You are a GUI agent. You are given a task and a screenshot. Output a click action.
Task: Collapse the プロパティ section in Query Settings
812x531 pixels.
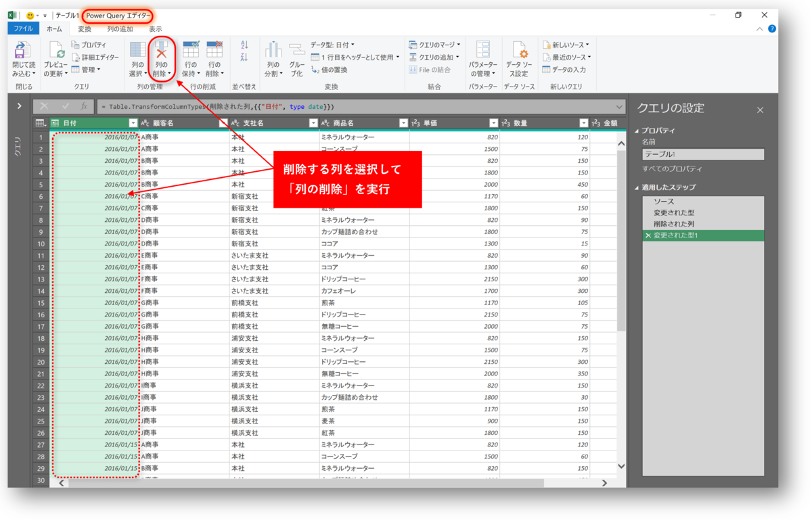pos(637,131)
